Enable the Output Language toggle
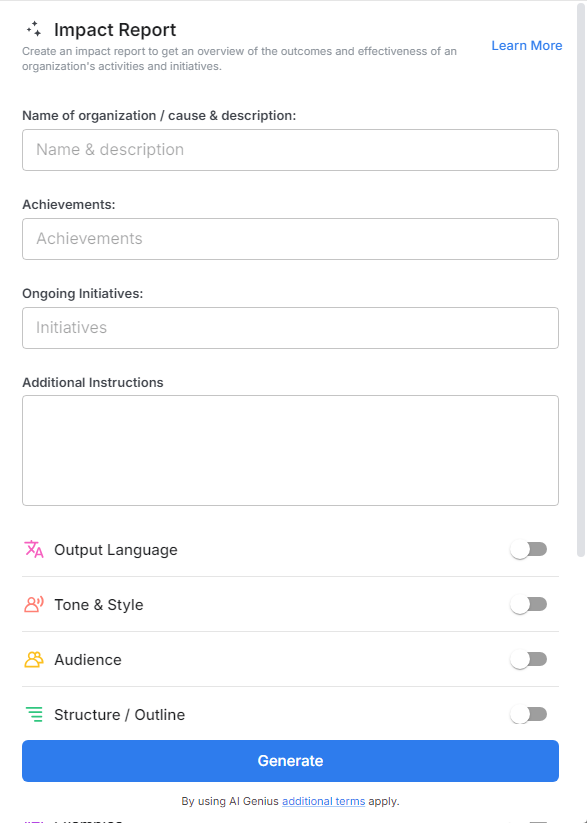This screenshot has height=823, width=587. (528, 549)
